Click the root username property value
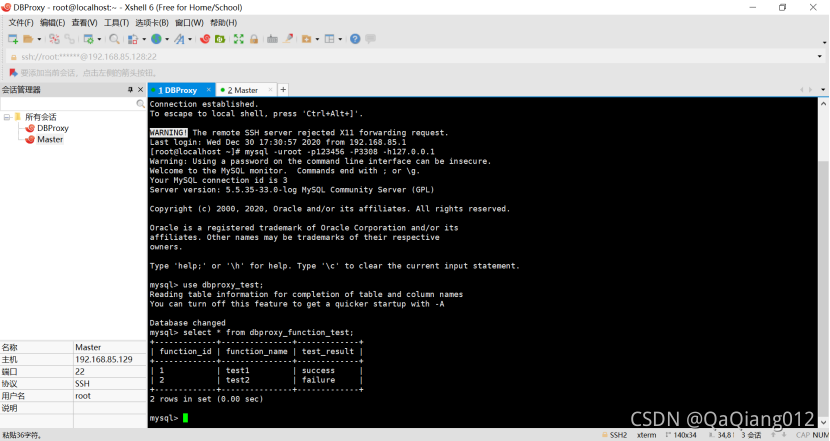Image resolution: width=830 pixels, height=441 pixels. pos(83,396)
